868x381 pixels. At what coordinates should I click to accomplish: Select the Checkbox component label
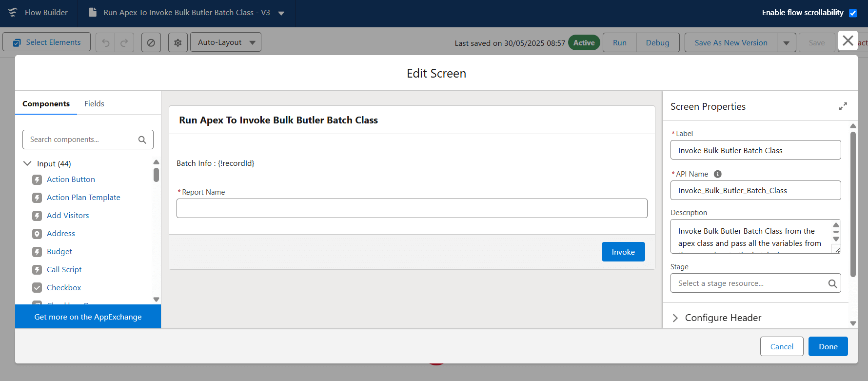click(x=64, y=288)
